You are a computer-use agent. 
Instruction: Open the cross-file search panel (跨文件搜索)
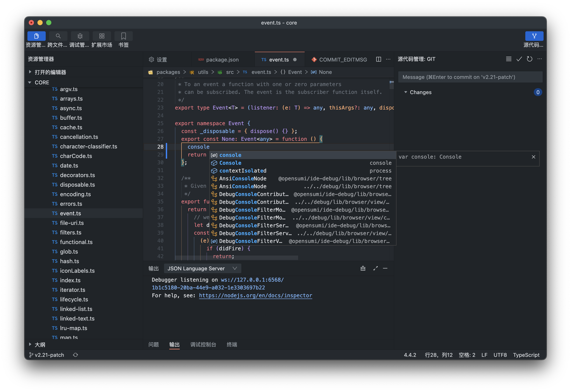click(58, 36)
